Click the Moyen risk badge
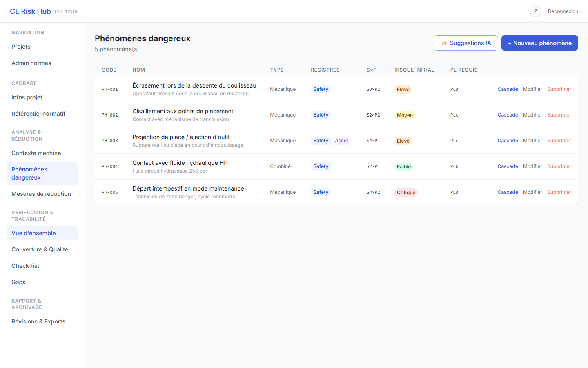Viewport: 588px width, 368px height. (x=405, y=115)
